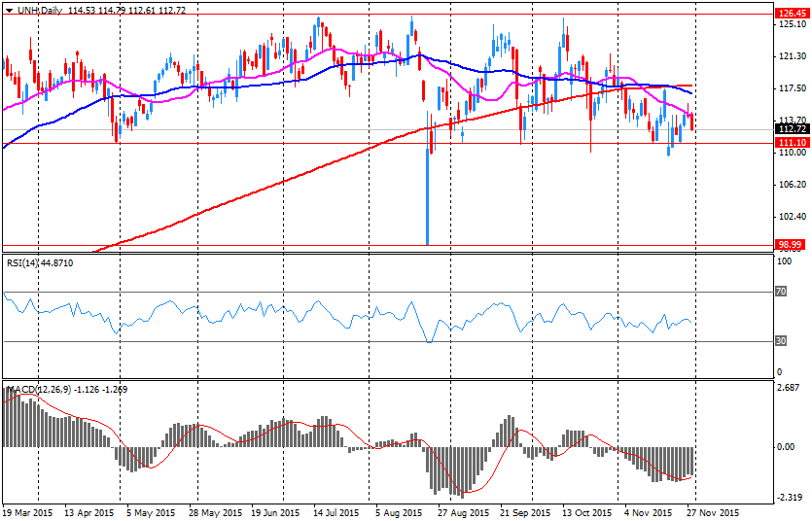Select the MACD scale value -2.319
Screen dimensions: 812x521
pos(788,498)
